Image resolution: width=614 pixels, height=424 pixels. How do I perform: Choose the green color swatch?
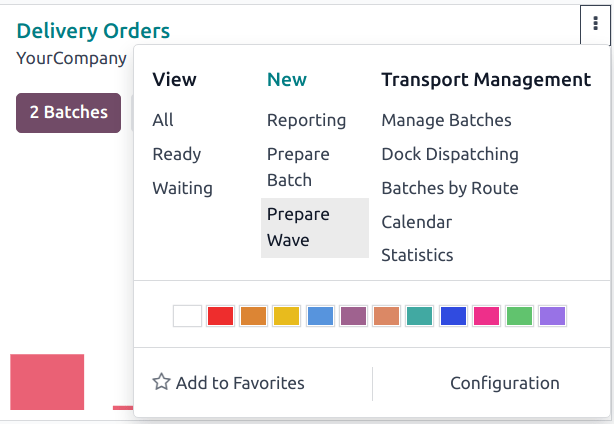pos(519,316)
